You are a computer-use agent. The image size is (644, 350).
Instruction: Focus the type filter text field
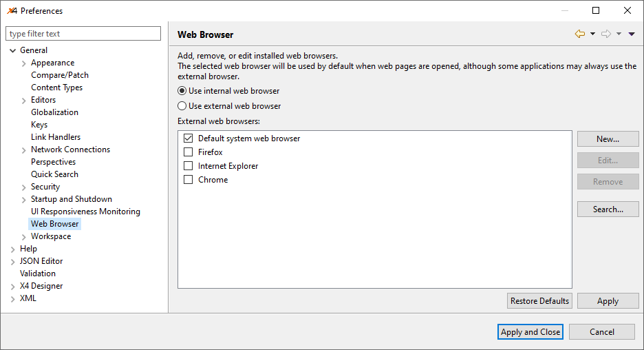(83, 34)
